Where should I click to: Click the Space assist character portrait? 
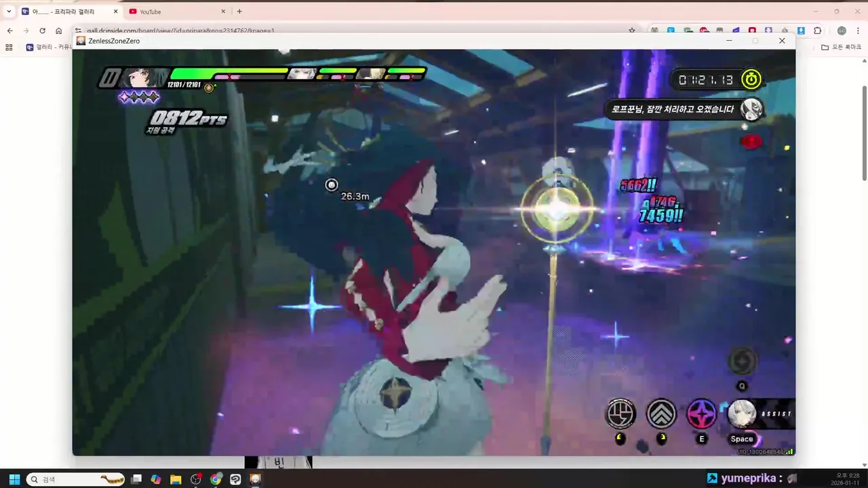click(741, 413)
